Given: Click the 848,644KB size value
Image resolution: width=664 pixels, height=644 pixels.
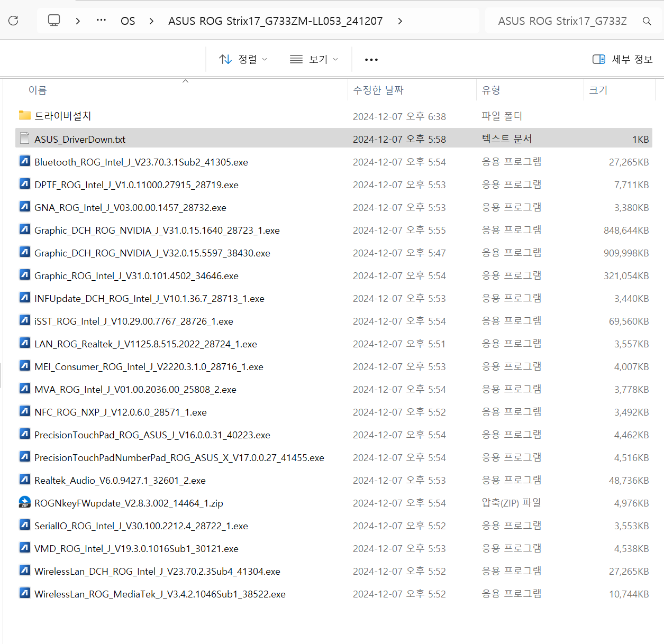Looking at the screenshot, I should 626,231.
